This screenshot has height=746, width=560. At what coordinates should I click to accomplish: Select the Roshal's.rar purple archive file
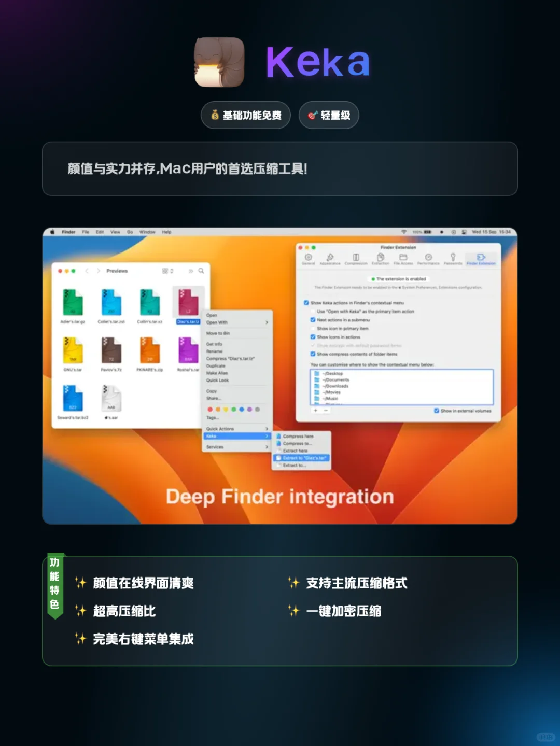(188, 350)
